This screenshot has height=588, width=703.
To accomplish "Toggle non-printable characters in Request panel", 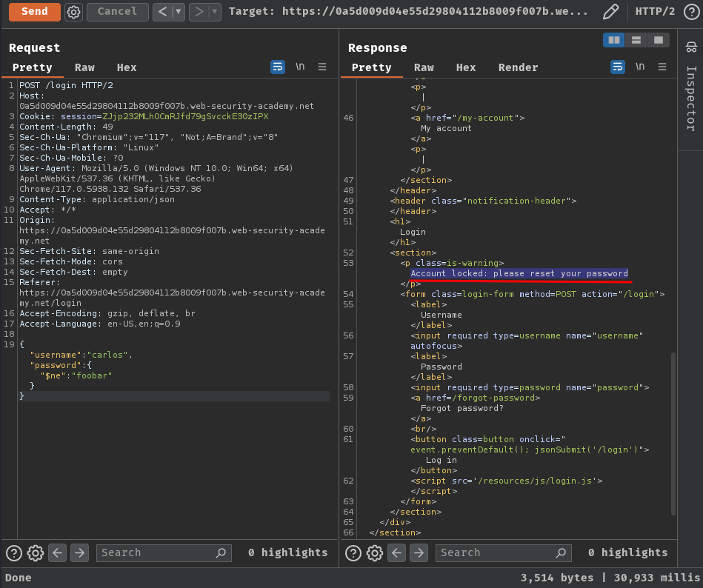I will tap(300, 67).
